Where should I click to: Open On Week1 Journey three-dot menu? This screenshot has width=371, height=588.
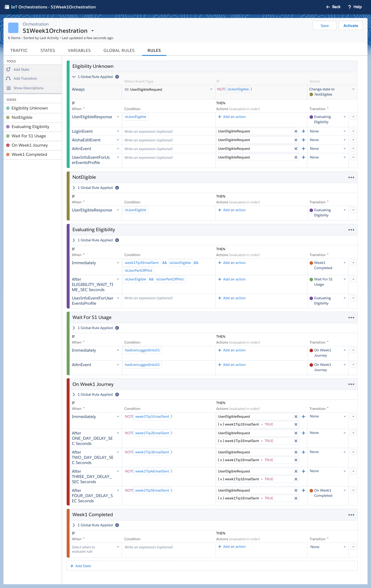click(351, 384)
